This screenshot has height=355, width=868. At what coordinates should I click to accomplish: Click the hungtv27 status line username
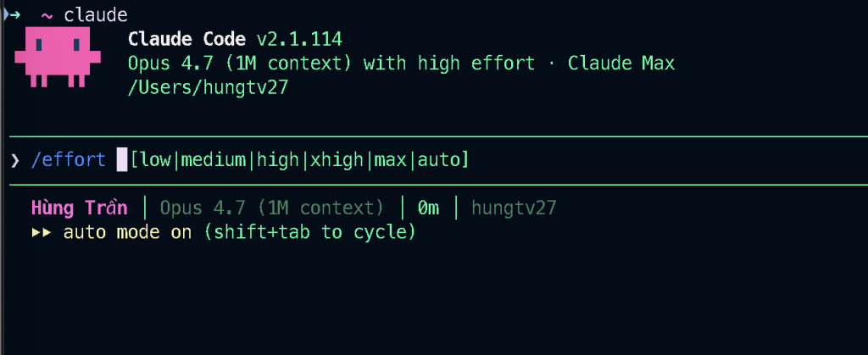[515, 208]
